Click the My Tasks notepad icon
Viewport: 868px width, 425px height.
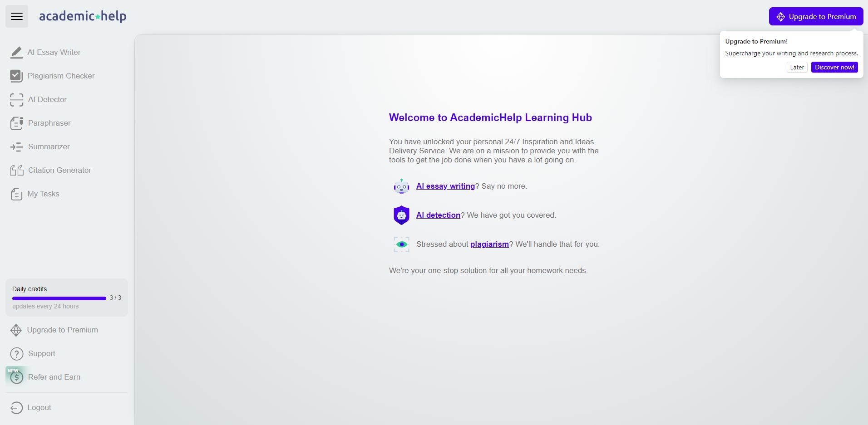[x=16, y=194]
